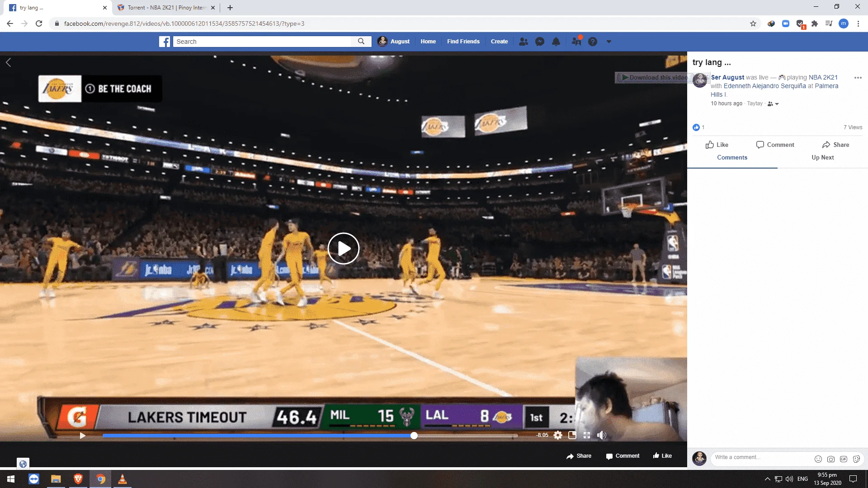Open the Brave browser taskbar icon
The image size is (868, 488).
click(78, 479)
